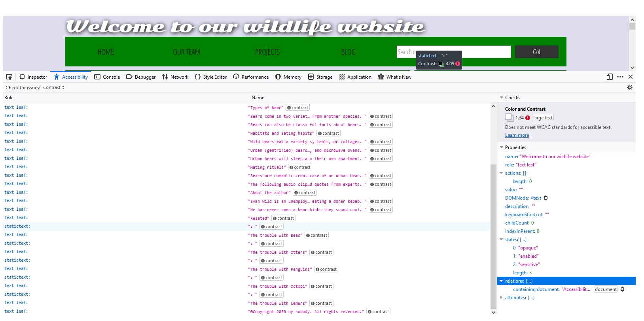Viewport: 644px width, 321px height.
Task: Click the Learn more link
Action: (517, 135)
